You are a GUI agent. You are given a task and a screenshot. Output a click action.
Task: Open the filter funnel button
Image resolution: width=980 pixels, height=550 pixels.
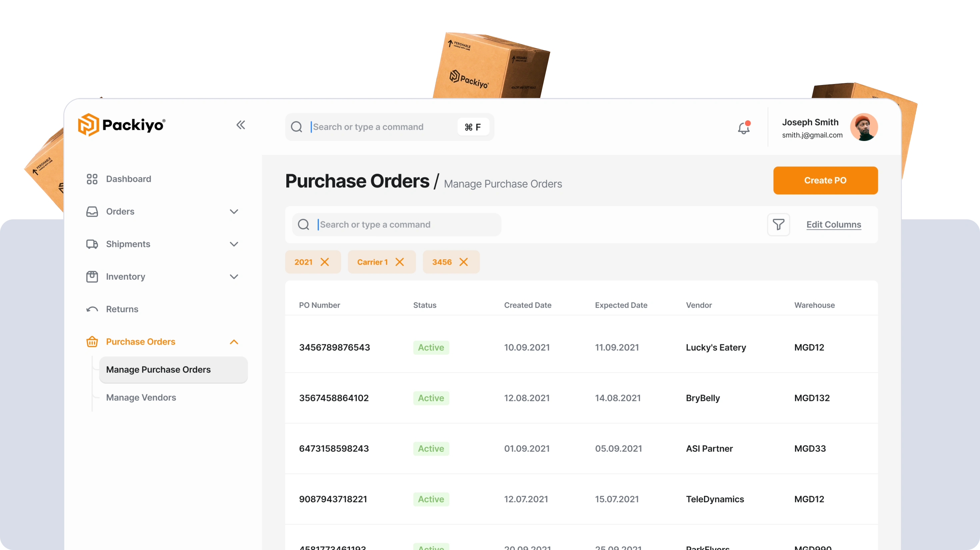tap(778, 224)
